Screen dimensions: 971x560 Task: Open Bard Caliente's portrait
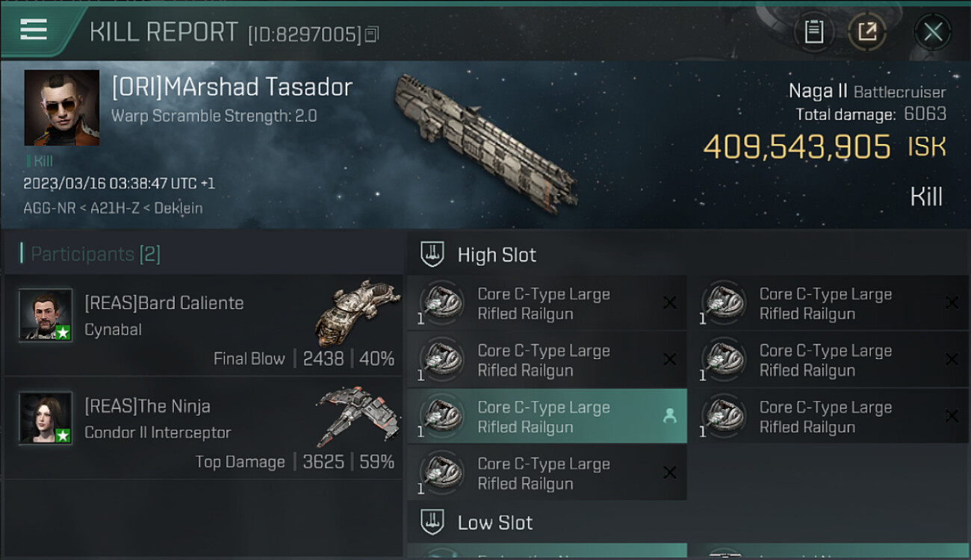point(46,315)
